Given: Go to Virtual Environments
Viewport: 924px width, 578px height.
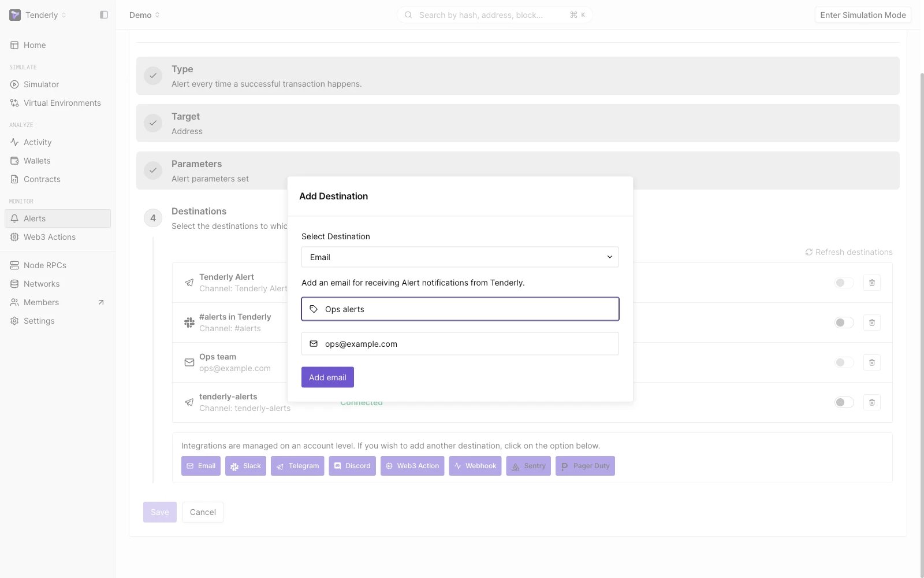Looking at the screenshot, I should click(58, 103).
